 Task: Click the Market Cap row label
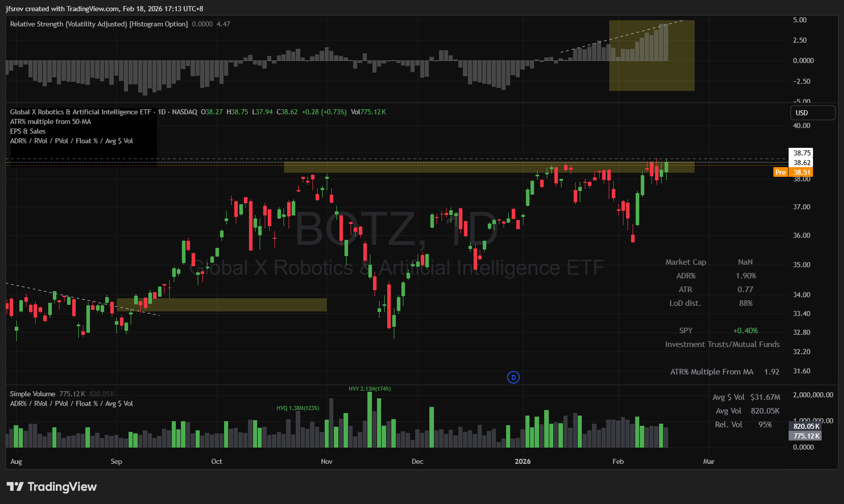click(x=685, y=262)
